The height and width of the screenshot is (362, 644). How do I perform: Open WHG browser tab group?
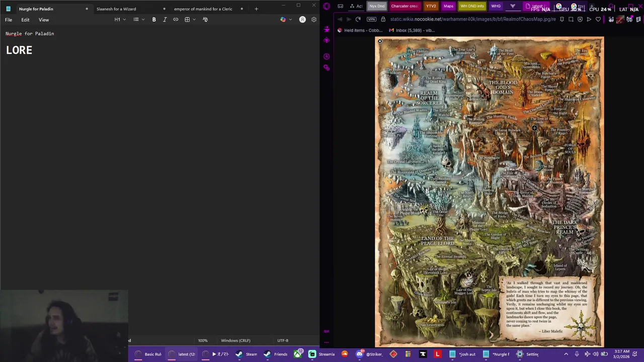(496, 6)
